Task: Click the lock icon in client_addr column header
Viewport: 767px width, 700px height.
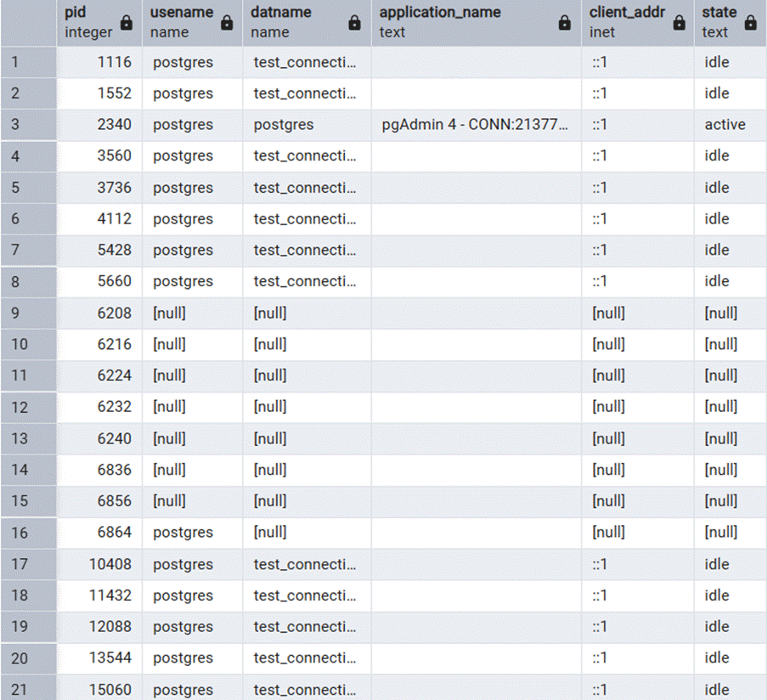Action: point(679,22)
